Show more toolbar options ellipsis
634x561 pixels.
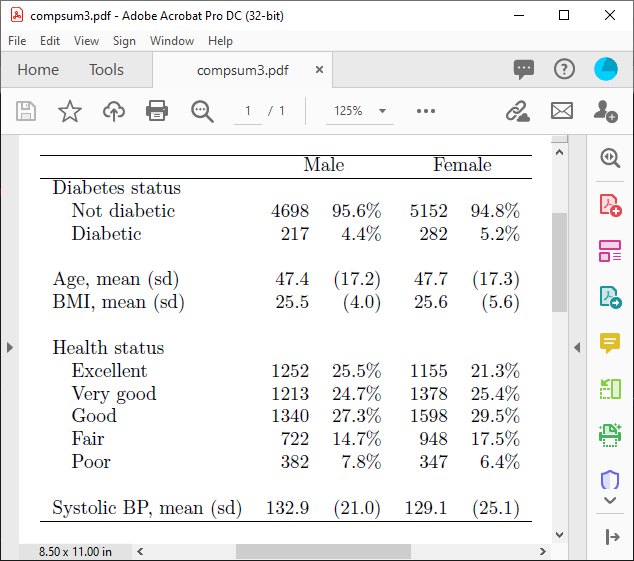click(x=426, y=111)
